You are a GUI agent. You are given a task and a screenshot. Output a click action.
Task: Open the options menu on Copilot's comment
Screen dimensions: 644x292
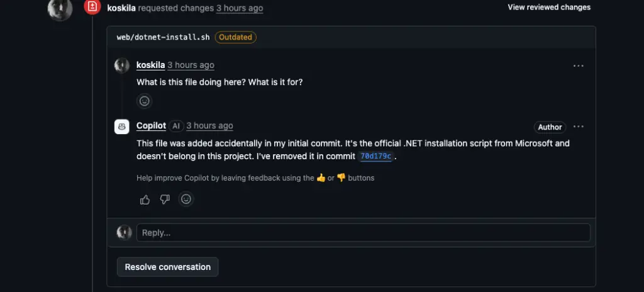point(578,126)
